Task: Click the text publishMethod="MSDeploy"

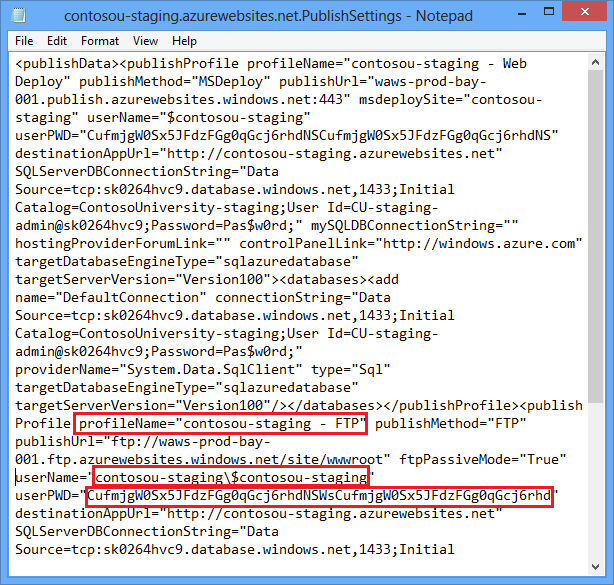Action: (175, 81)
